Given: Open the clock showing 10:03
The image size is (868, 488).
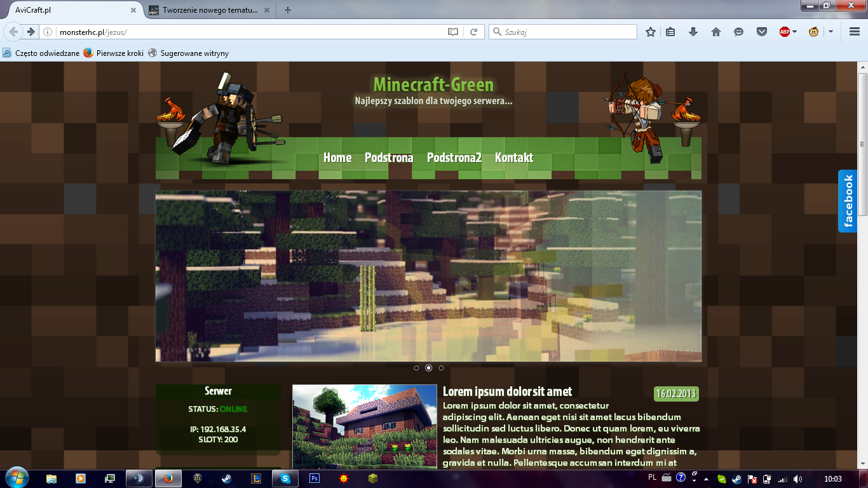Looking at the screenshot, I should 832,479.
